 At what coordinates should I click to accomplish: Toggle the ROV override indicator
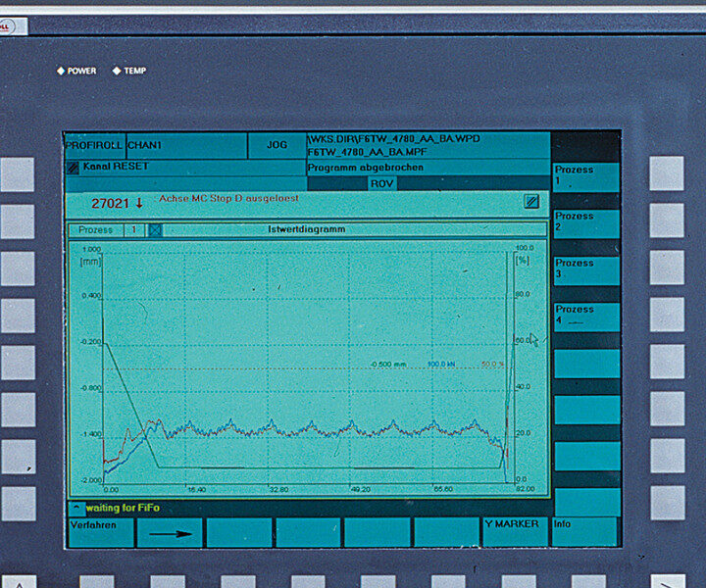coord(382,183)
